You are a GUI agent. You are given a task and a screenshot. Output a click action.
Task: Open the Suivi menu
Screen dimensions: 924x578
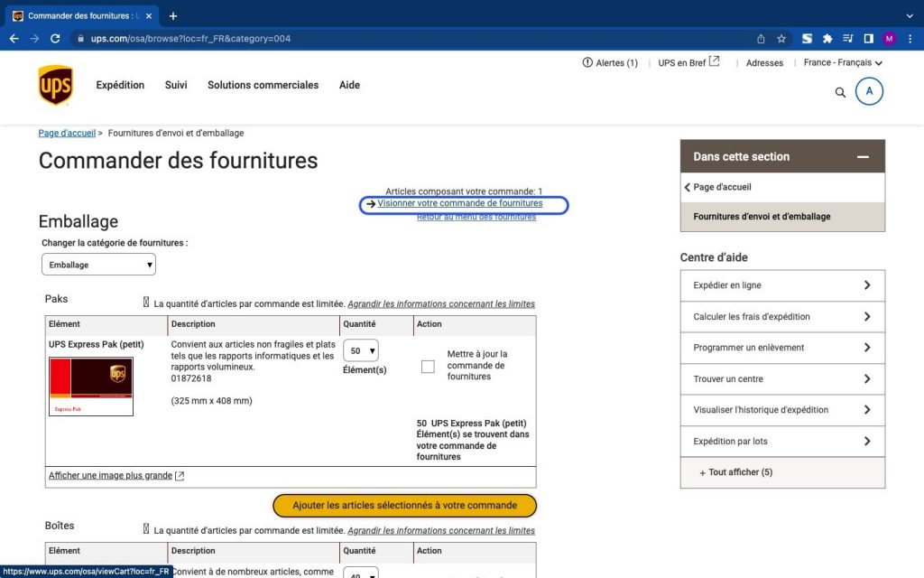(x=176, y=85)
